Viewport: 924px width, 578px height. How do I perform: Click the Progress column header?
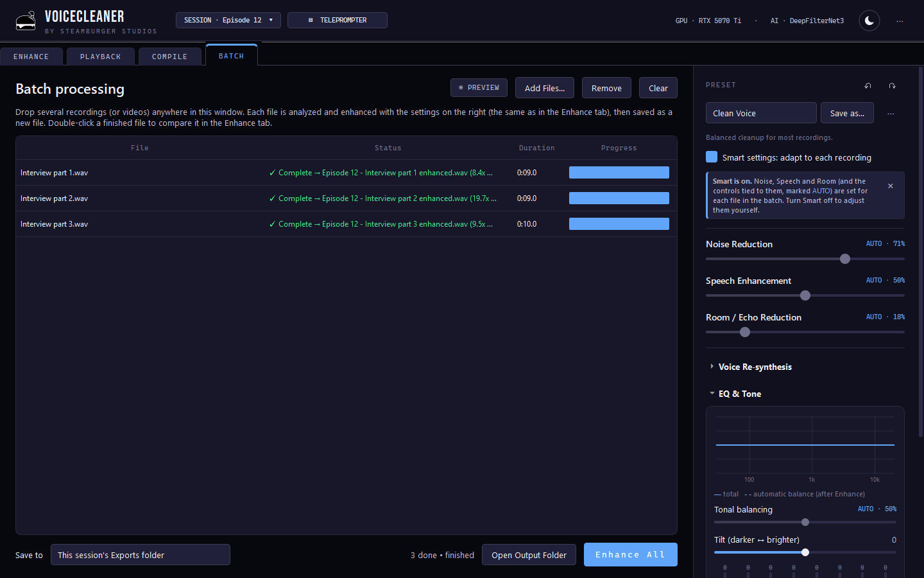619,148
